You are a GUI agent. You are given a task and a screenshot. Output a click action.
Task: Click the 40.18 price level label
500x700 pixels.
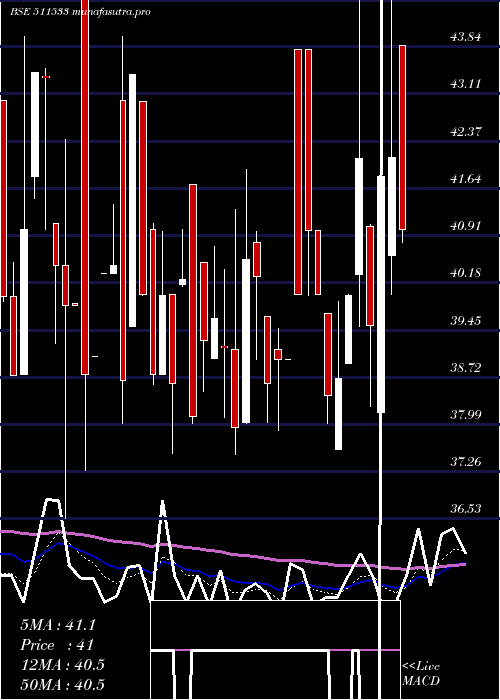pyautogui.click(x=466, y=273)
